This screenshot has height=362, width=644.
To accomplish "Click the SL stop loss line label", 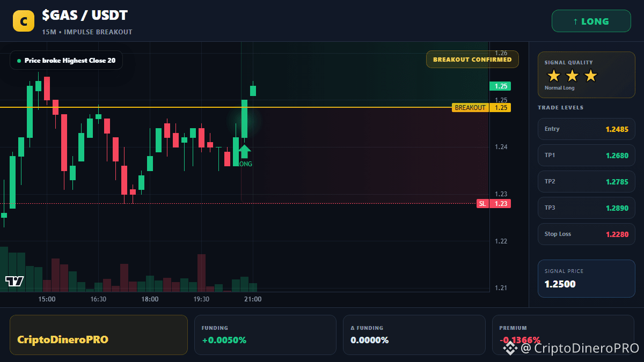I will (x=482, y=204).
